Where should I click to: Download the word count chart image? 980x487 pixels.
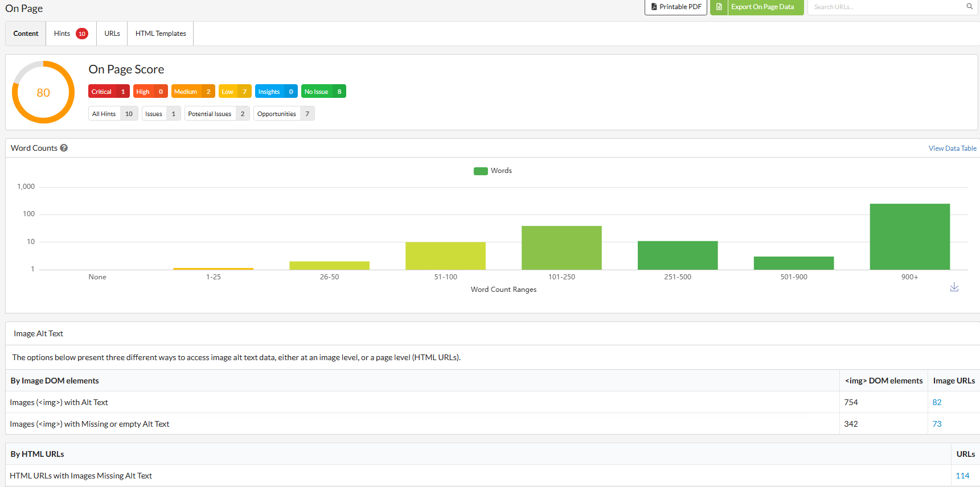pos(954,287)
